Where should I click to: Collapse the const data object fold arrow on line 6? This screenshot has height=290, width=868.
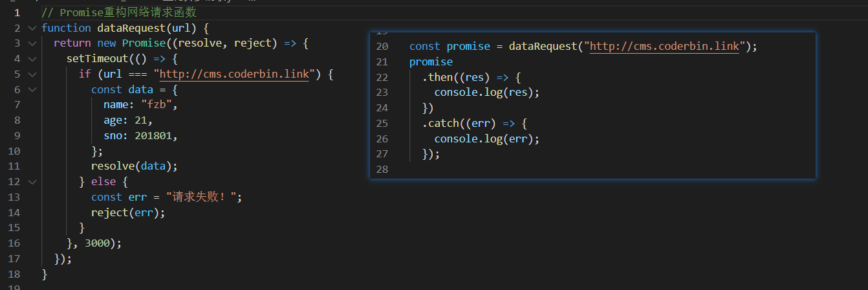point(32,89)
